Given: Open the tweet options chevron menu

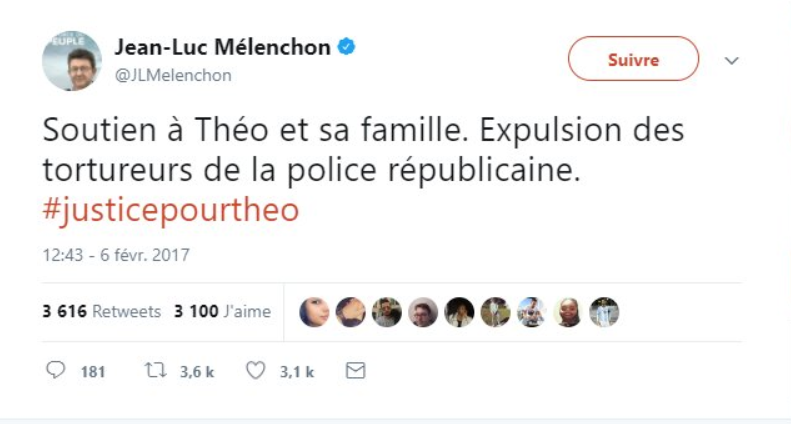Looking at the screenshot, I should [731, 60].
